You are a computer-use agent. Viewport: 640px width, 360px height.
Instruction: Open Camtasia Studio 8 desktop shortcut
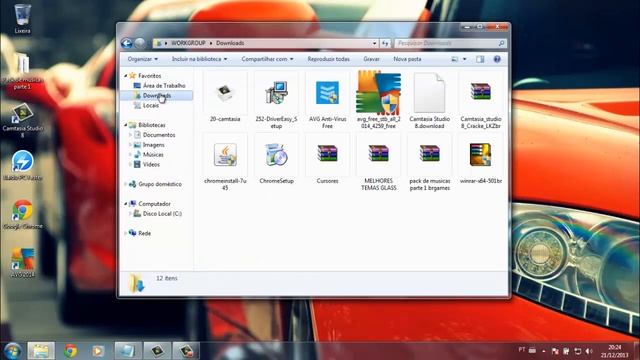[x=22, y=120]
